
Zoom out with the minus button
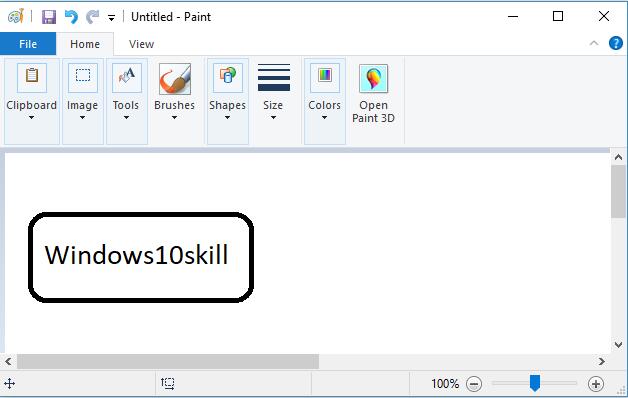(474, 384)
